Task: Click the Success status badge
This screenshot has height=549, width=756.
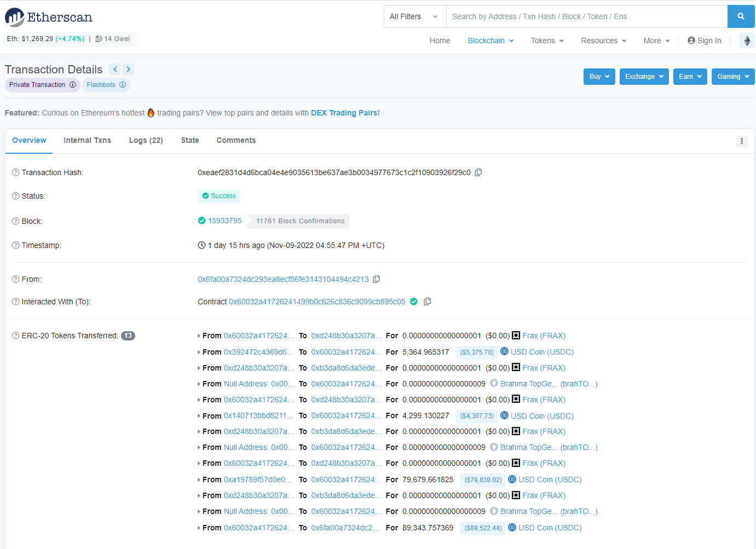Action: click(x=219, y=196)
